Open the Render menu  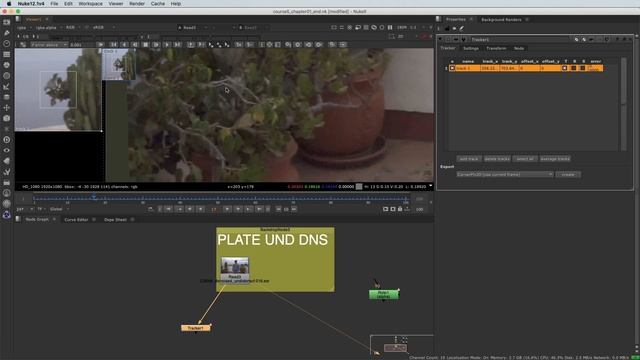[137, 4]
